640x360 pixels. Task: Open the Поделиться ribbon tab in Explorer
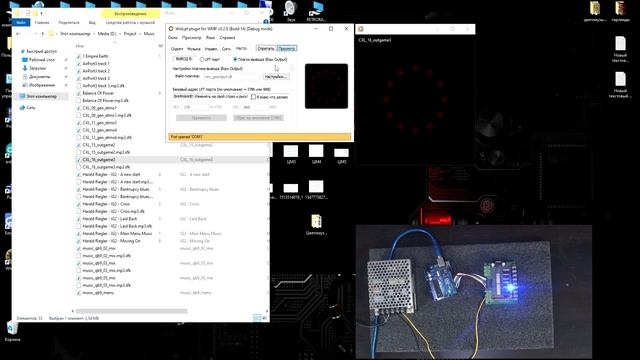(69, 22)
